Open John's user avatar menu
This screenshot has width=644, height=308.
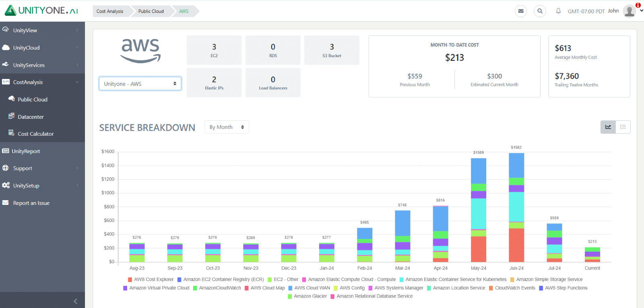coord(629,11)
